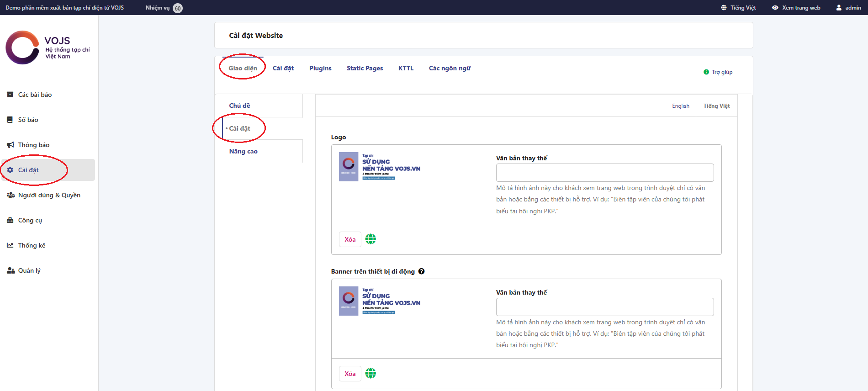Viewport: 868px width, 391px height.
Task: Open Tiếng Việt language menu in top bar
Action: [x=738, y=8]
